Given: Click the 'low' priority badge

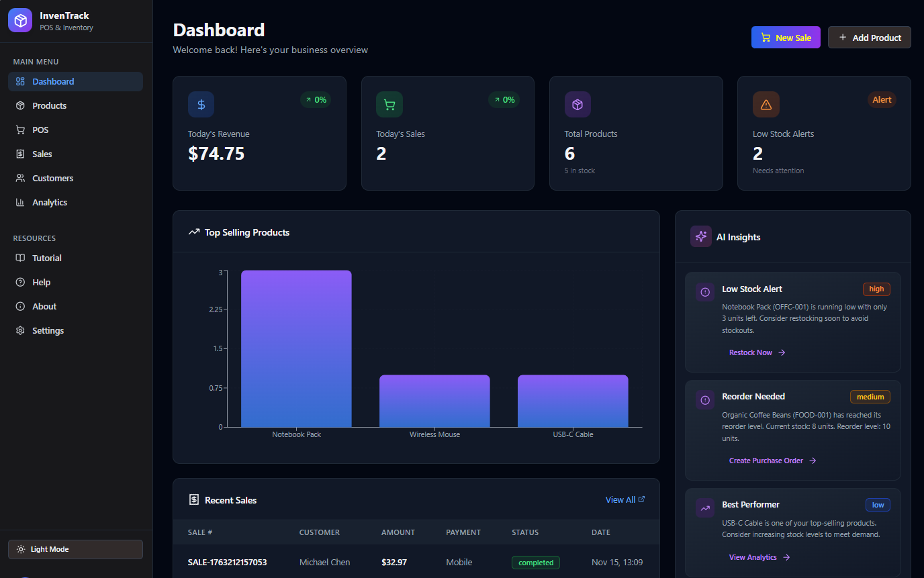Looking at the screenshot, I should (x=878, y=505).
